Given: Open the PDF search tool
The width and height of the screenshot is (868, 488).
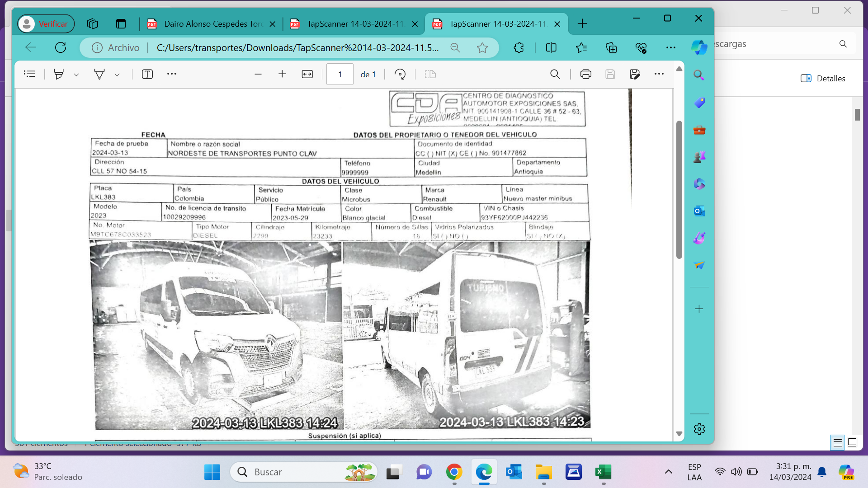Looking at the screenshot, I should click(x=555, y=74).
